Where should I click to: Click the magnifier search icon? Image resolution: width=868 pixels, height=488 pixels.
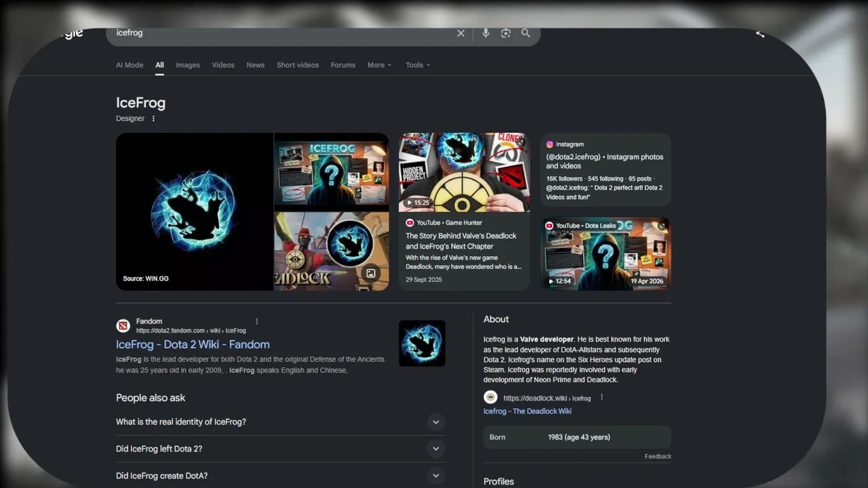(x=526, y=33)
